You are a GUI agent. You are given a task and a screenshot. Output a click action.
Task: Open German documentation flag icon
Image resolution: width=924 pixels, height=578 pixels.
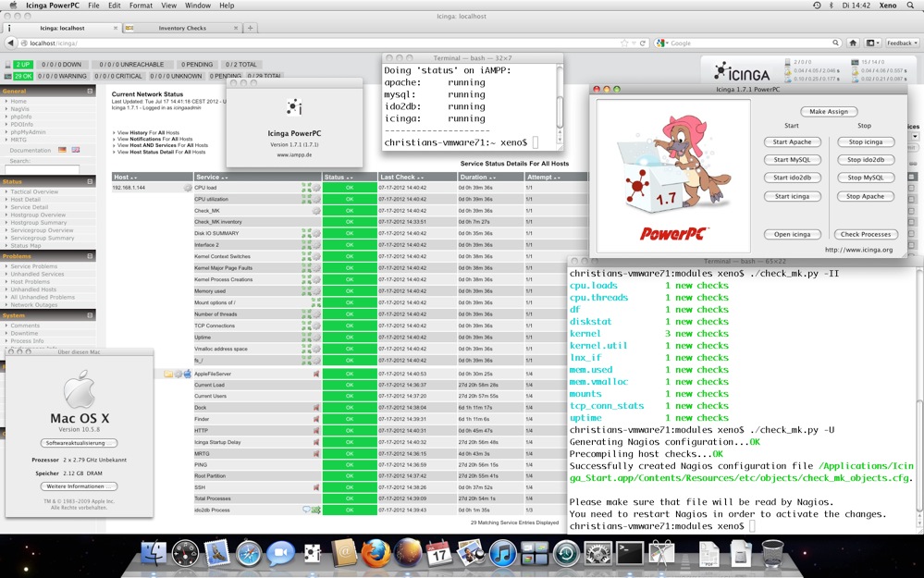(x=62, y=150)
